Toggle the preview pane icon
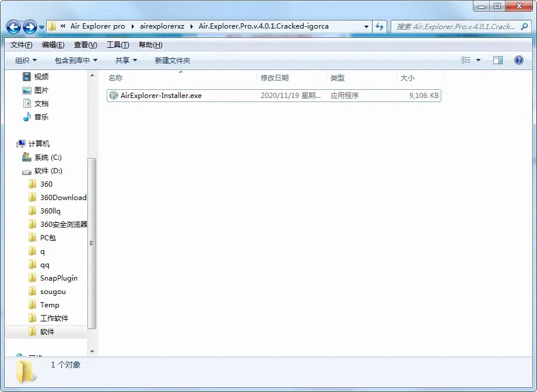Screen dimensions: 537x392 click(x=497, y=60)
